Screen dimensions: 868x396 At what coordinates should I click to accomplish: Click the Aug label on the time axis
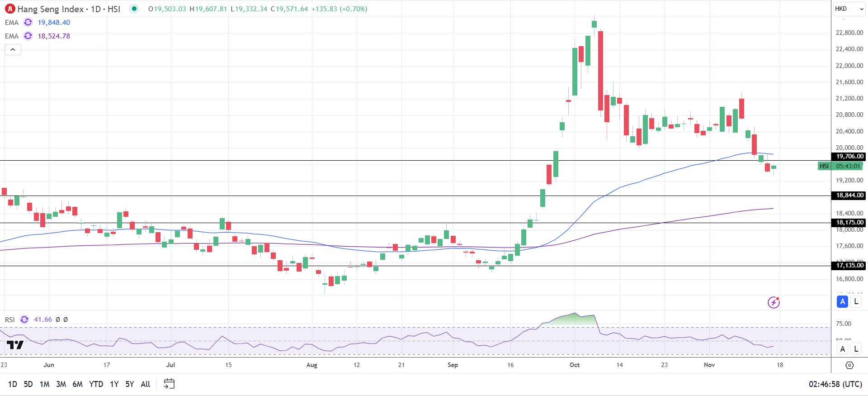(311, 365)
